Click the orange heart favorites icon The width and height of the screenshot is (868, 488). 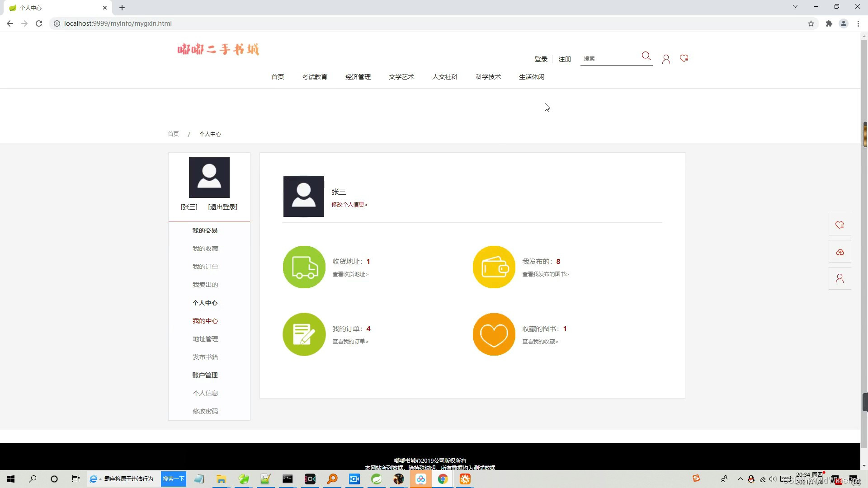click(494, 334)
